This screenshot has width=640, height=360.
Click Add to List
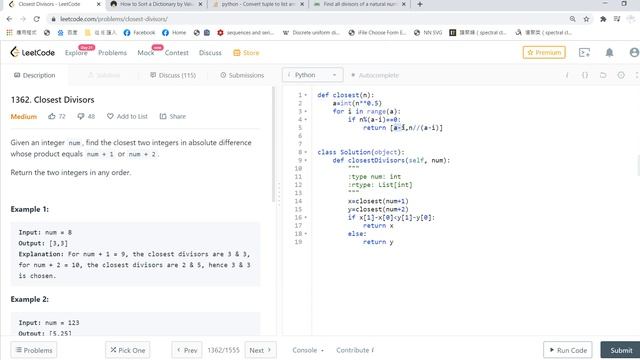(x=127, y=116)
